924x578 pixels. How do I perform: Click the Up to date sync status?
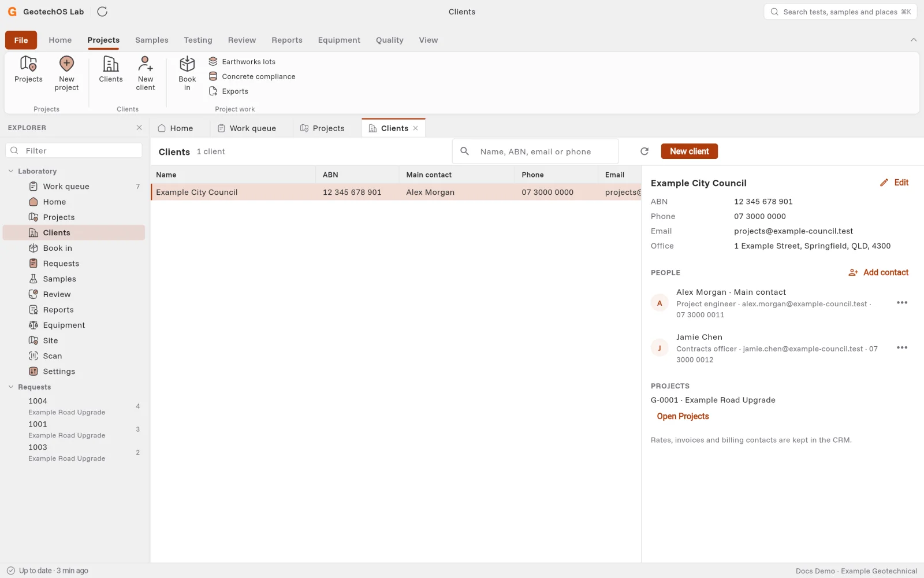click(47, 570)
